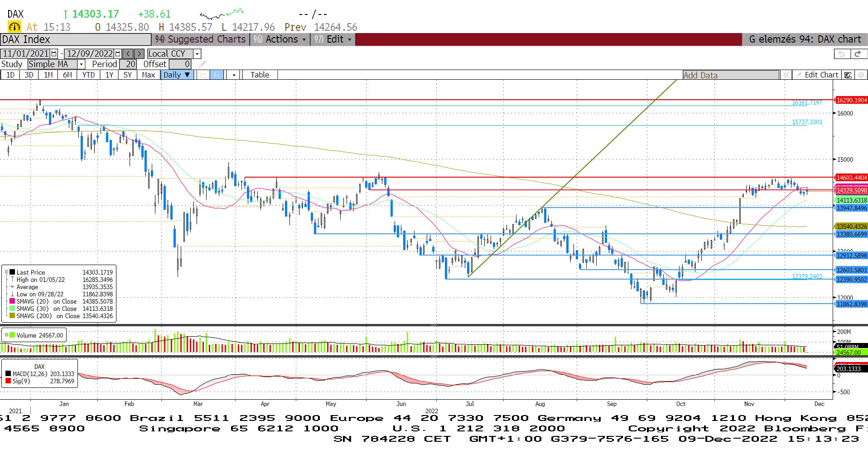
Task: Select the 3D range tab
Action: tap(29, 75)
